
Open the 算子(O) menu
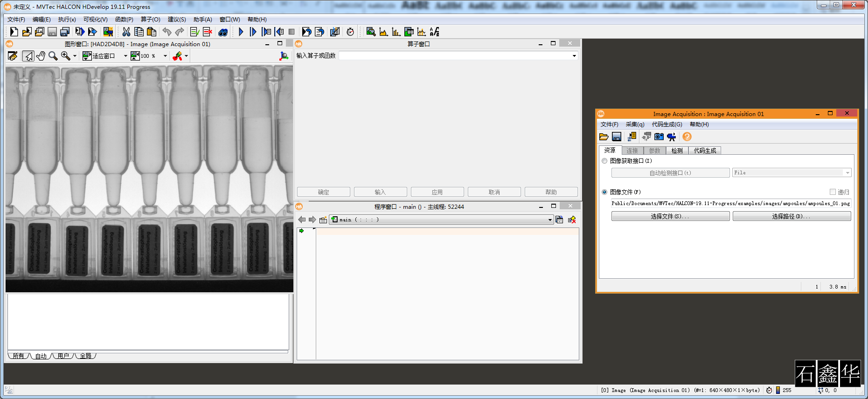point(150,20)
